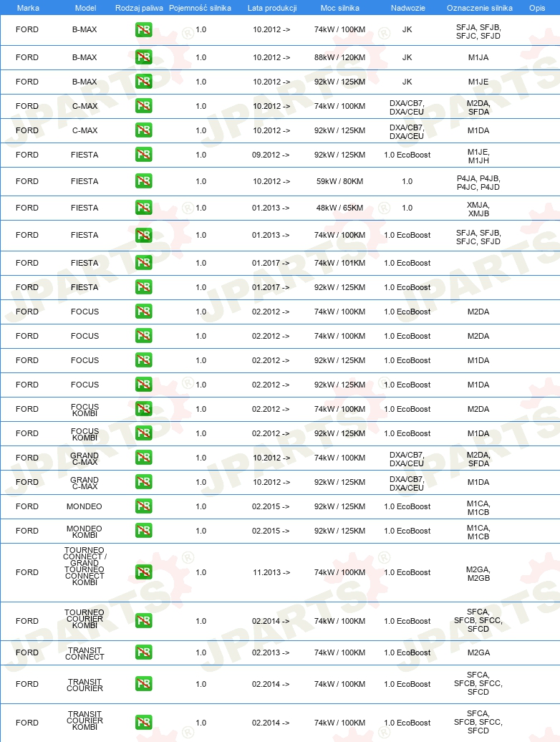
Task: Click the TOURNEO CONNECT / GRAND TOURNEO CONNECT KOMBI cell
Action: click(85, 566)
